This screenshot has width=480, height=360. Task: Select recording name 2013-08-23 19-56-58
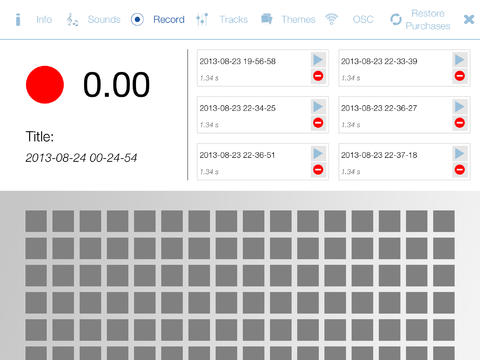[x=238, y=61]
